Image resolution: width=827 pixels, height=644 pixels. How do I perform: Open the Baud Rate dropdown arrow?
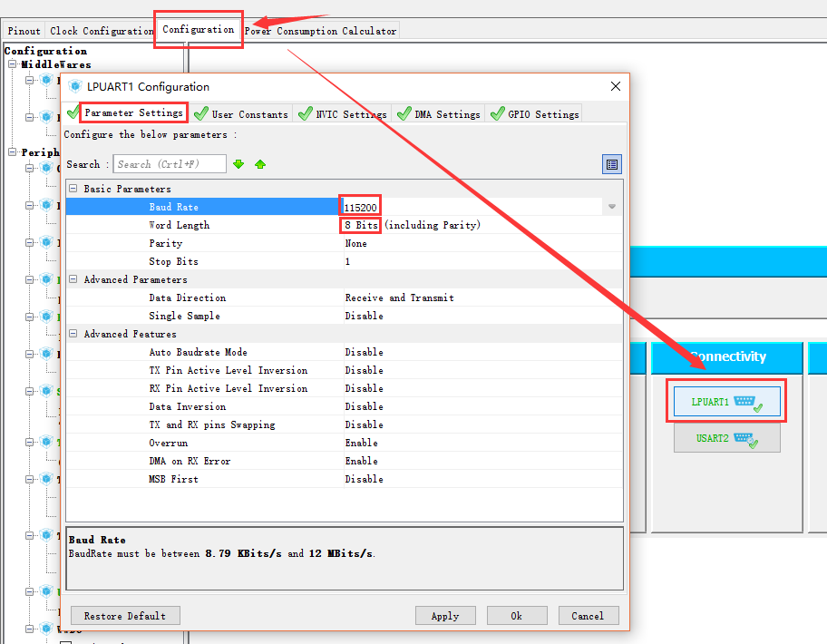click(x=611, y=206)
